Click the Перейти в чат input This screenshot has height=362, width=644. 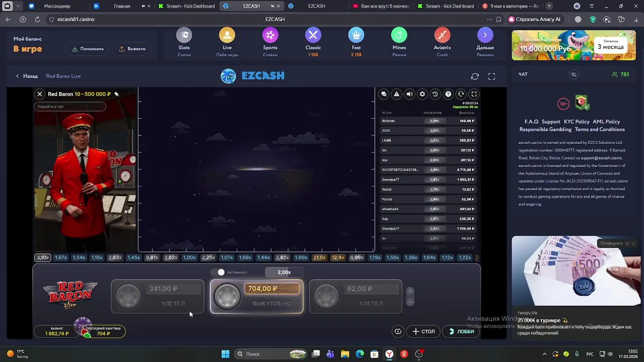(x=70, y=107)
